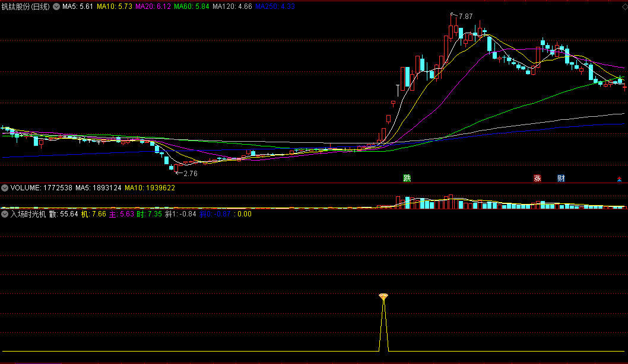Click the red-blue double arrow icon
Viewport: 628px width, 364px height.
pyautogui.click(x=619, y=179)
